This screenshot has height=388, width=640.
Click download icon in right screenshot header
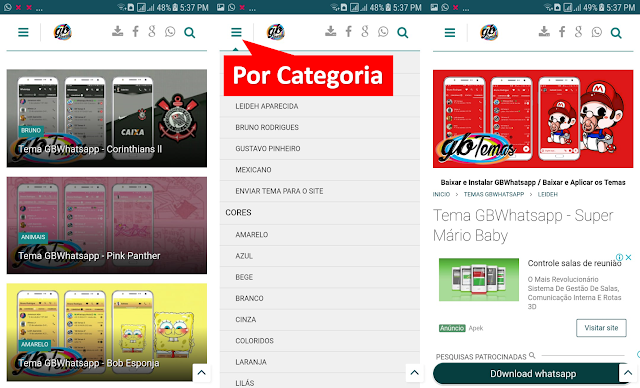(544, 31)
